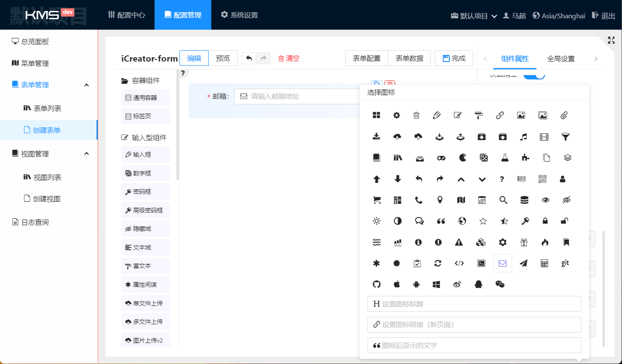Select the Android robot icon

(x=416, y=284)
